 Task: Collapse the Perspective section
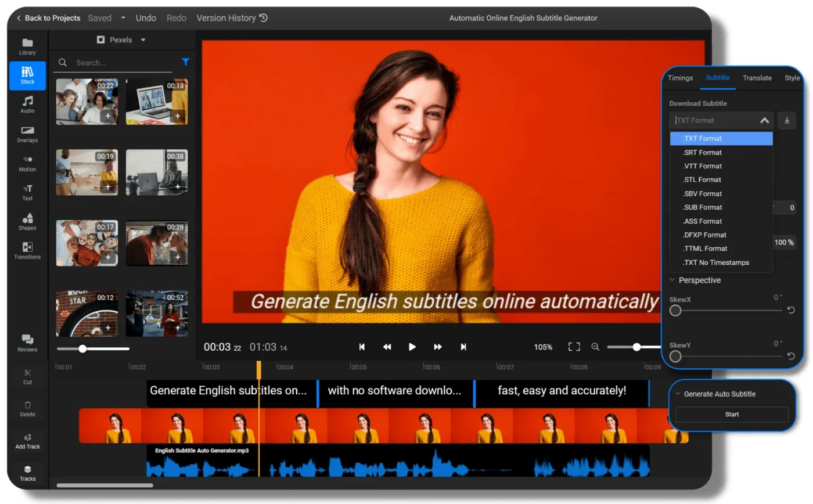tap(672, 280)
